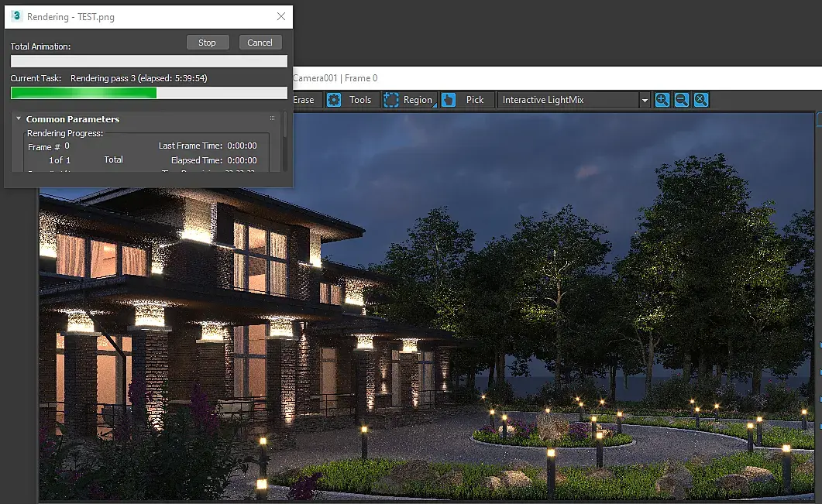
Task: Click the Common Parameters rollout grip handle
Action: [x=272, y=118]
